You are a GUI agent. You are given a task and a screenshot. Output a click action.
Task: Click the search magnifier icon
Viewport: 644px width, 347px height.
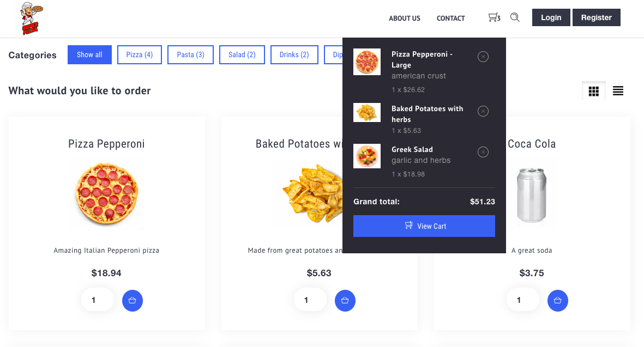pos(515,17)
